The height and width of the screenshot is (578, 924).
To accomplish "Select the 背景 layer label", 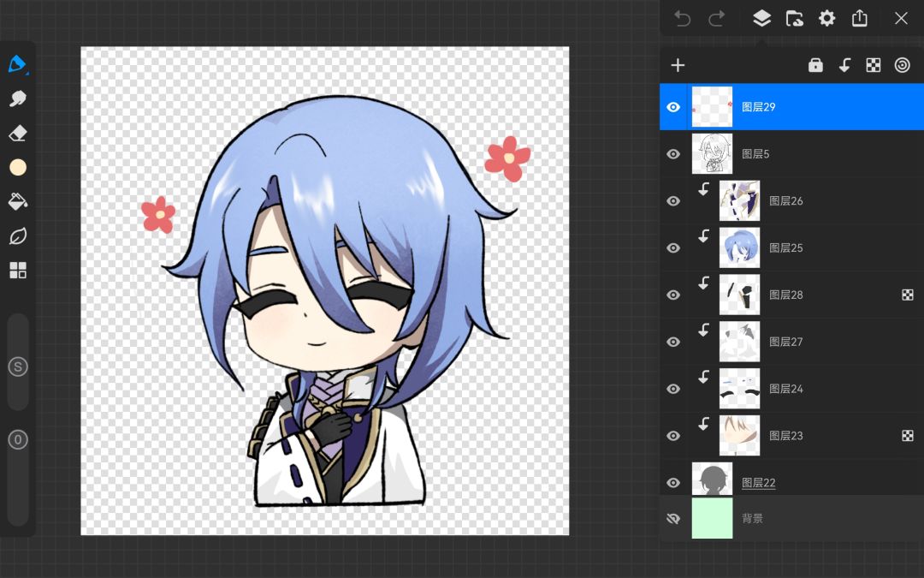I will [753, 518].
